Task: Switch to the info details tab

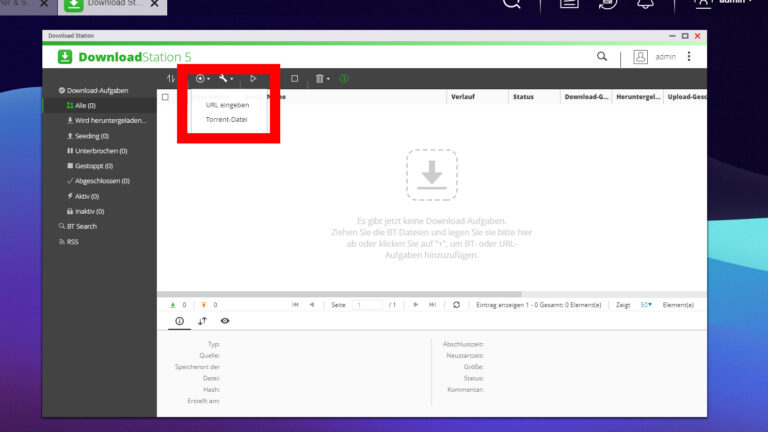Action: pos(179,321)
